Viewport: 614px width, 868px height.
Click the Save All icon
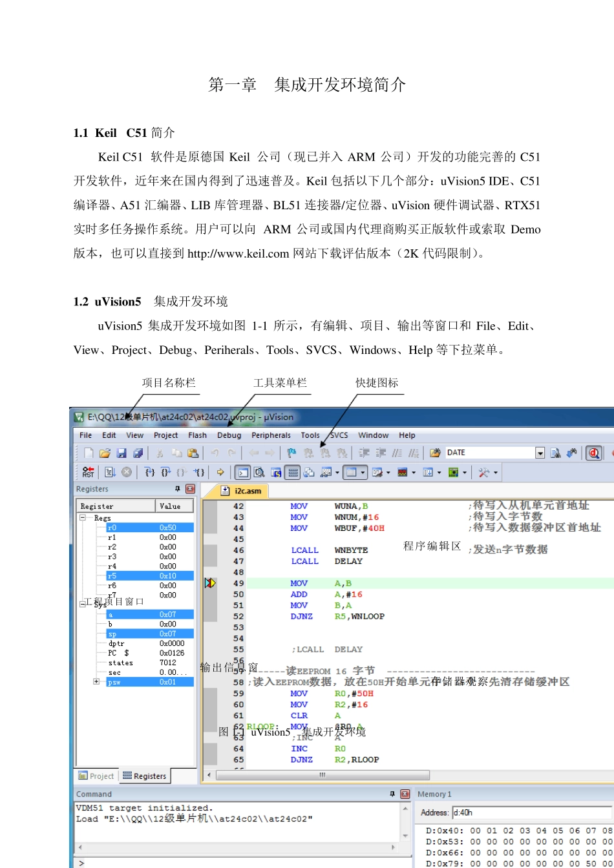pyautogui.click(x=138, y=453)
